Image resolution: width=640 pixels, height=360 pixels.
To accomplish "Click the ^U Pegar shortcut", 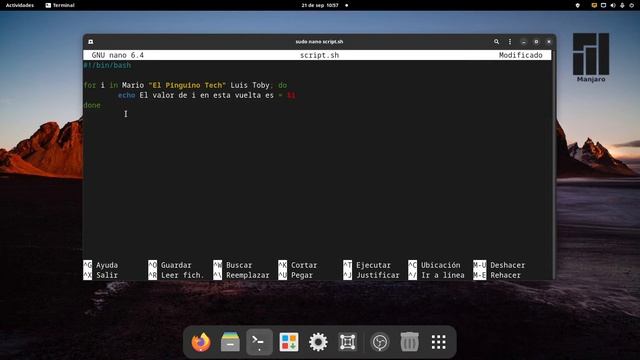I will (x=296, y=275).
